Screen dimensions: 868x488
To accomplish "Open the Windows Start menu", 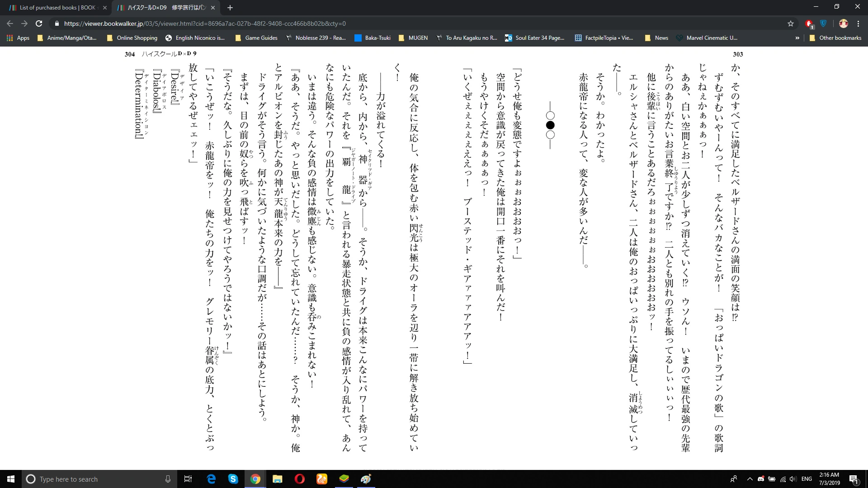I will point(11,479).
